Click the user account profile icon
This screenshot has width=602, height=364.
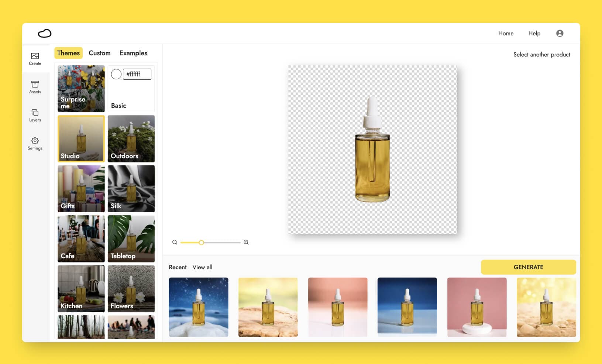coord(560,33)
